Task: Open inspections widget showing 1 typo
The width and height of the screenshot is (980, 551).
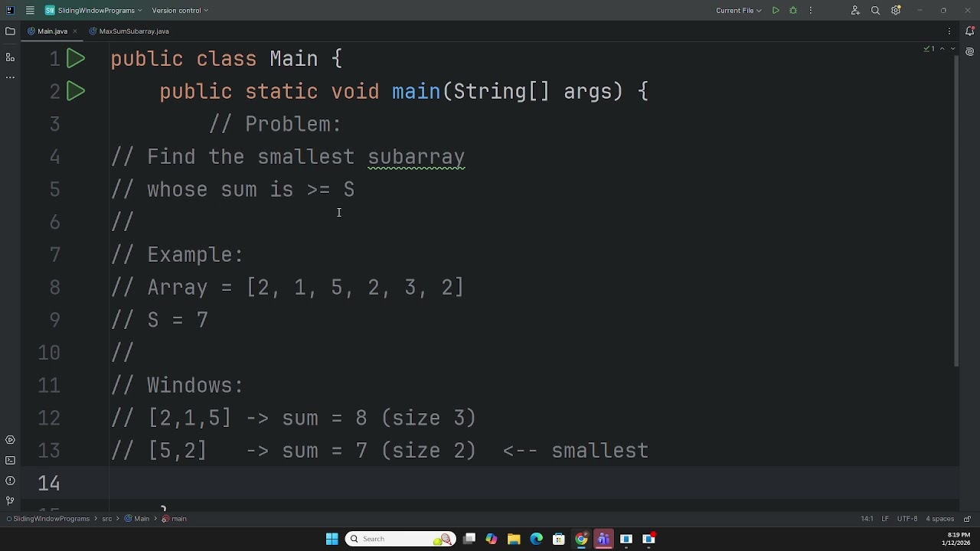Action: click(929, 49)
